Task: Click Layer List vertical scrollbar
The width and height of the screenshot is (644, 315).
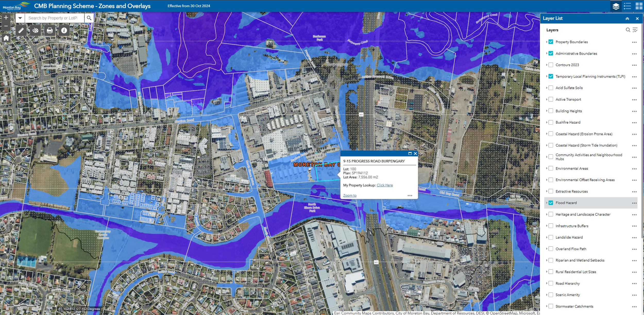Action: tap(642, 131)
